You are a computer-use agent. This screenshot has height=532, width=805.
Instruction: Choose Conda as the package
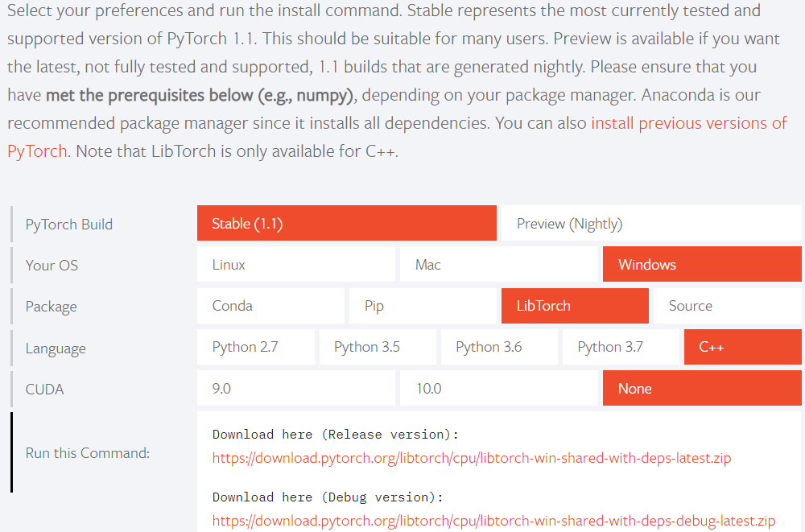(x=270, y=306)
